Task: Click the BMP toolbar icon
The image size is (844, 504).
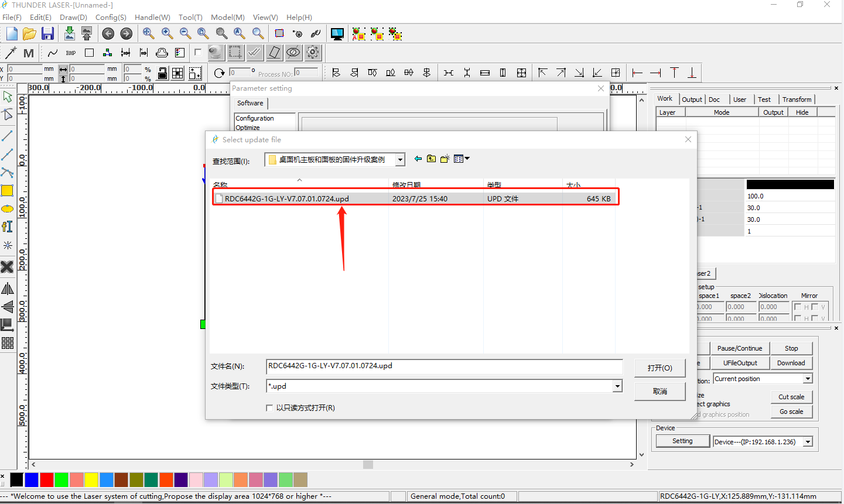Action: [x=71, y=53]
